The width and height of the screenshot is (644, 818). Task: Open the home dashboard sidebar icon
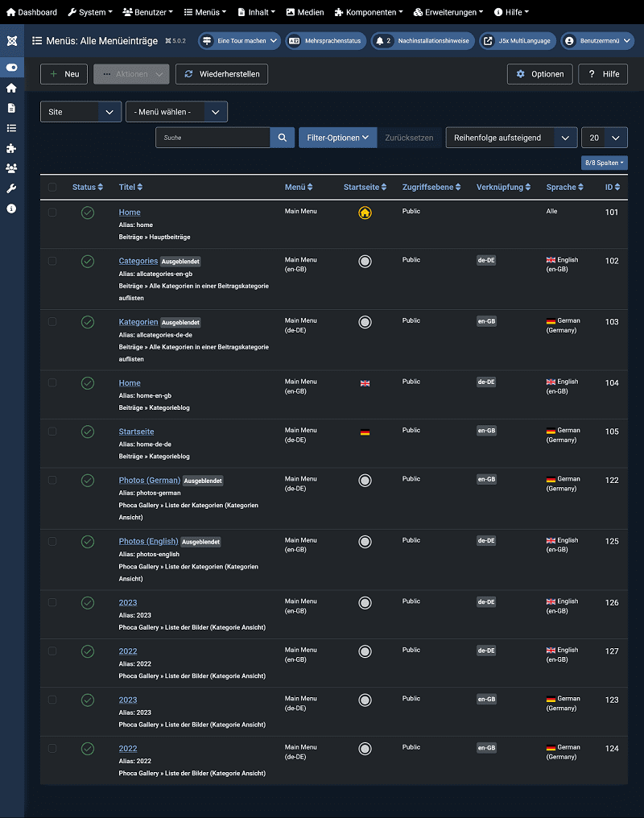click(11, 88)
